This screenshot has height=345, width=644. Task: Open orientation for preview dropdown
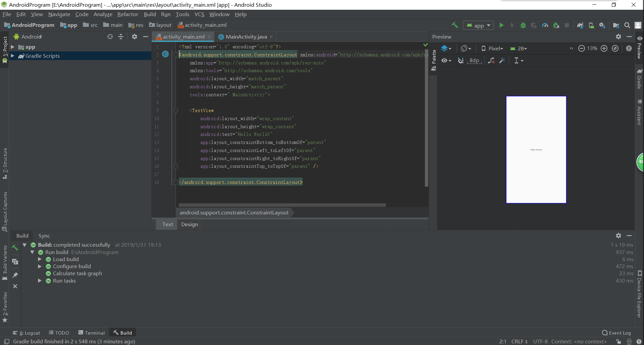pos(466,48)
